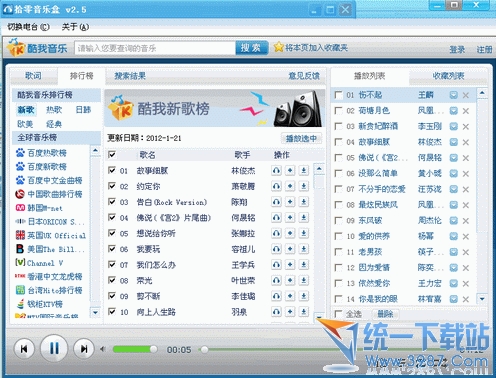496x378 pixels.
Task: Check playlist item 01 伤不起
Action: pyautogui.click(x=338, y=95)
